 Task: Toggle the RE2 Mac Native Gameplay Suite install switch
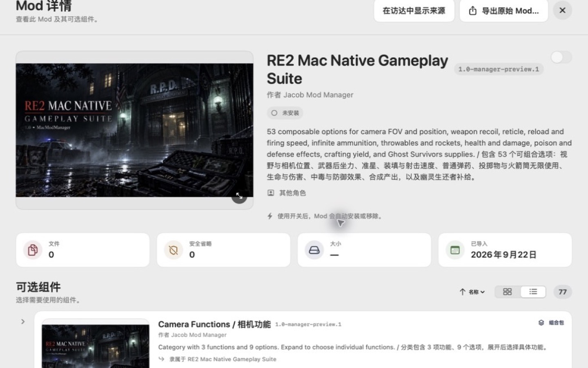click(x=561, y=57)
